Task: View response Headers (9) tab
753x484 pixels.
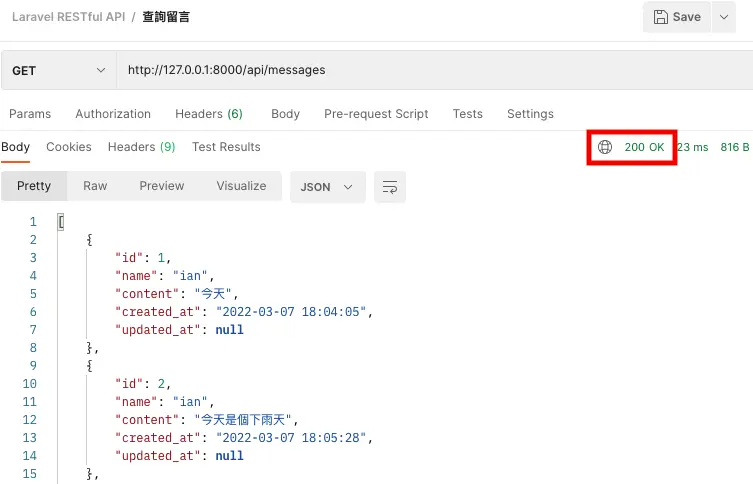Action: (x=141, y=147)
